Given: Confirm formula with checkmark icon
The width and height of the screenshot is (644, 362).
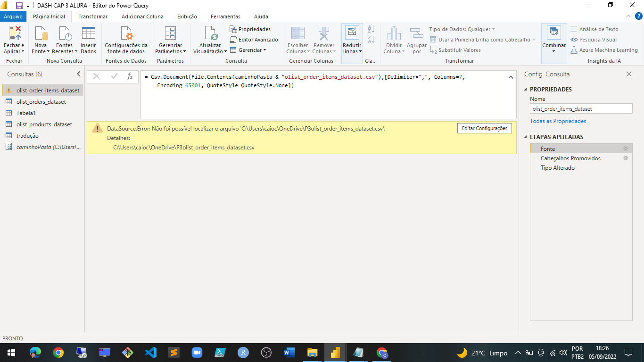Looking at the screenshot, I should pyautogui.click(x=114, y=76).
